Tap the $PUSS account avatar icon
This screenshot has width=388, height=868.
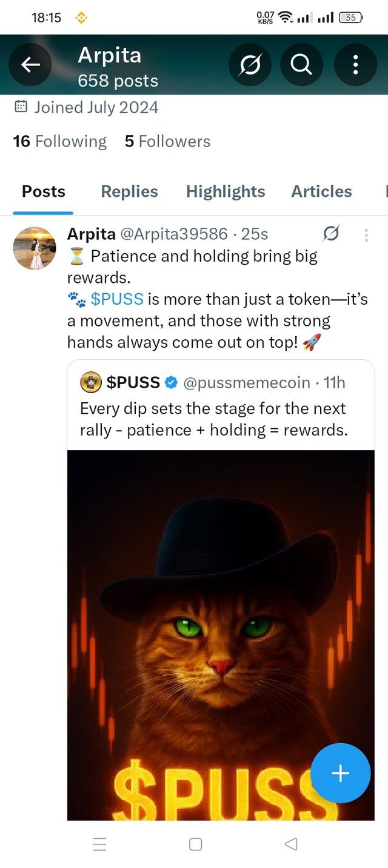pos(90,382)
